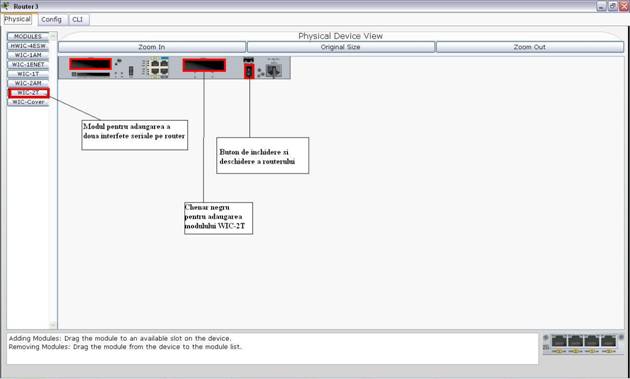Select the WIC-2T module
The height and width of the screenshot is (379, 630).
(x=28, y=93)
